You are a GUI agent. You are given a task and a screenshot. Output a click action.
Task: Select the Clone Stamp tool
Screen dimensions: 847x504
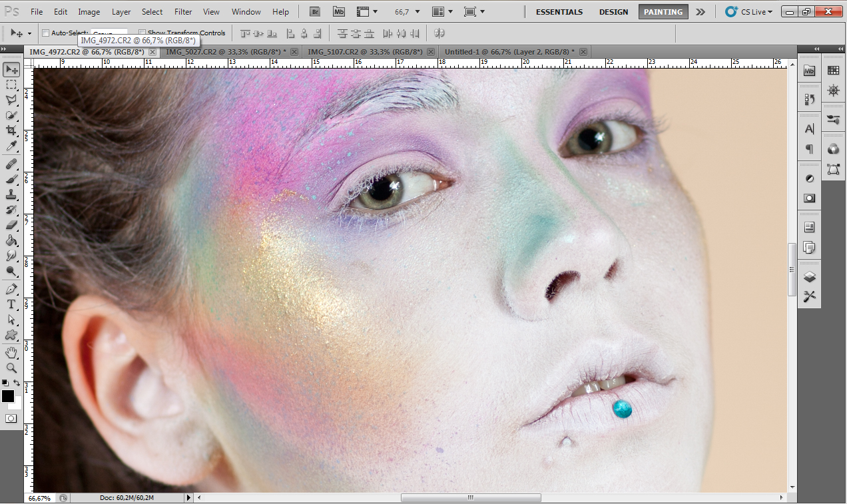click(11, 194)
